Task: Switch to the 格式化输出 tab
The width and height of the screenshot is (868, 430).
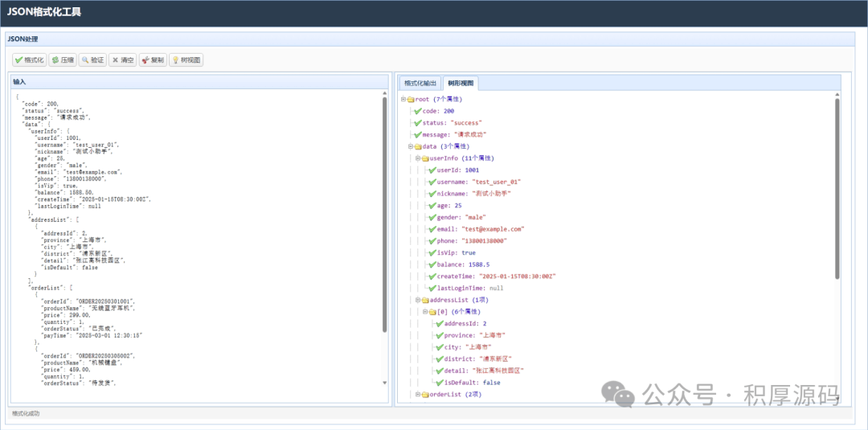Action: click(420, 83)
